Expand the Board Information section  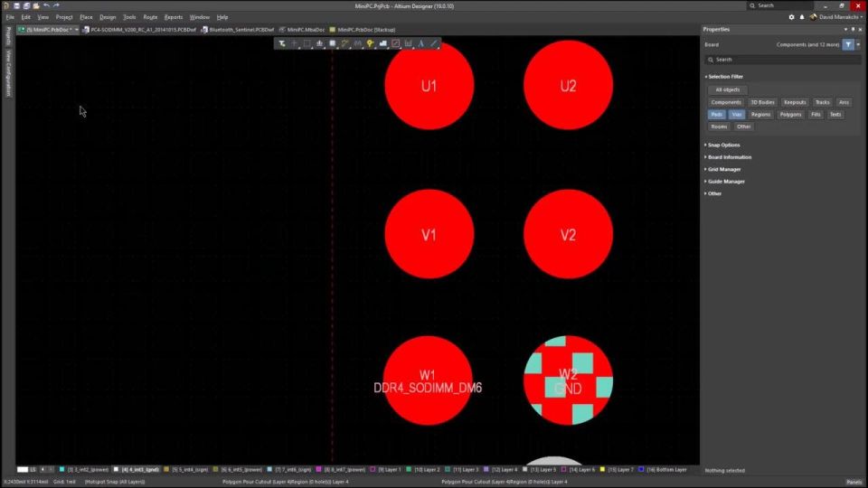pos(729,157)
